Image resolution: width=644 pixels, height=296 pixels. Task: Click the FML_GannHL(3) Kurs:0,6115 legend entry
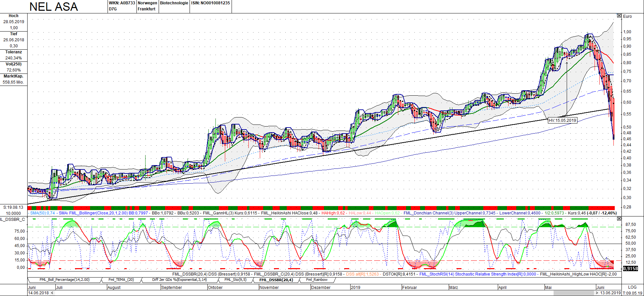pyautogui.click(x=230, y=213)
